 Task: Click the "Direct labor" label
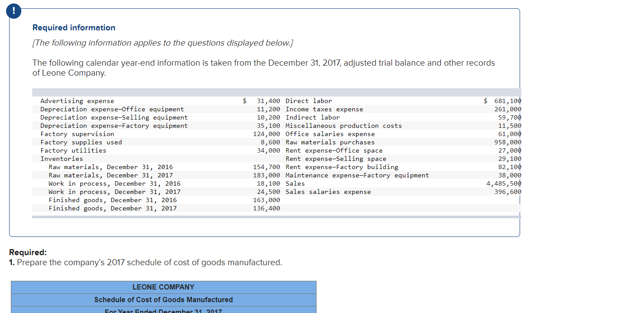point(309,101)
